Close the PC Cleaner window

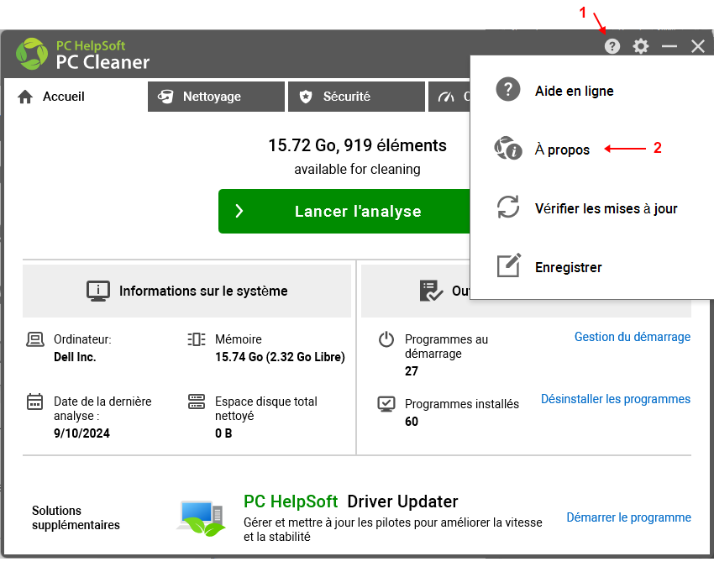697,46
